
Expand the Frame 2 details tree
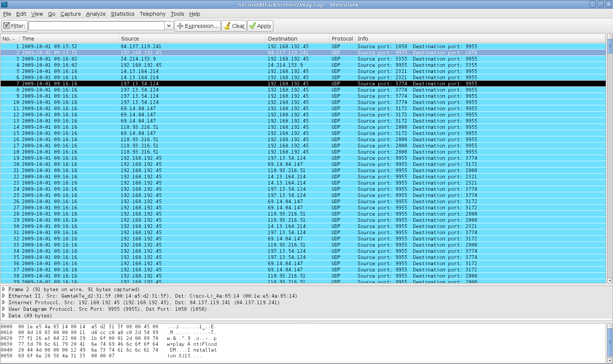pyautogui.click(x=4, y=289)
